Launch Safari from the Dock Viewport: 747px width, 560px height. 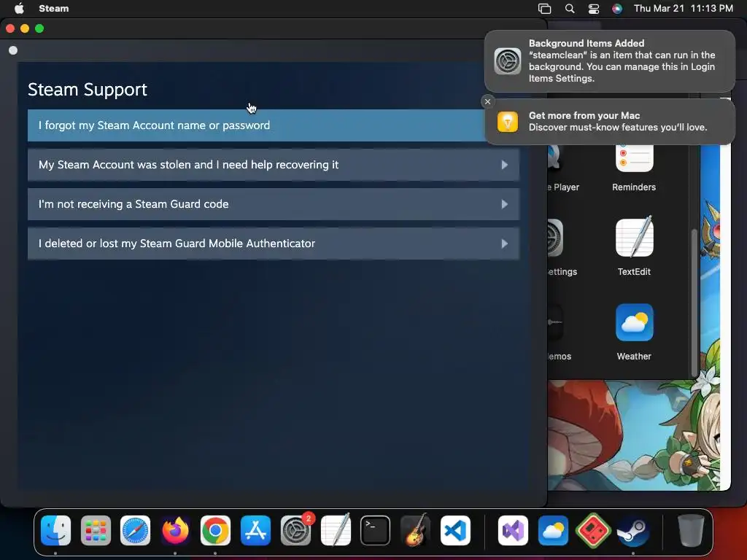pos(135,531)
